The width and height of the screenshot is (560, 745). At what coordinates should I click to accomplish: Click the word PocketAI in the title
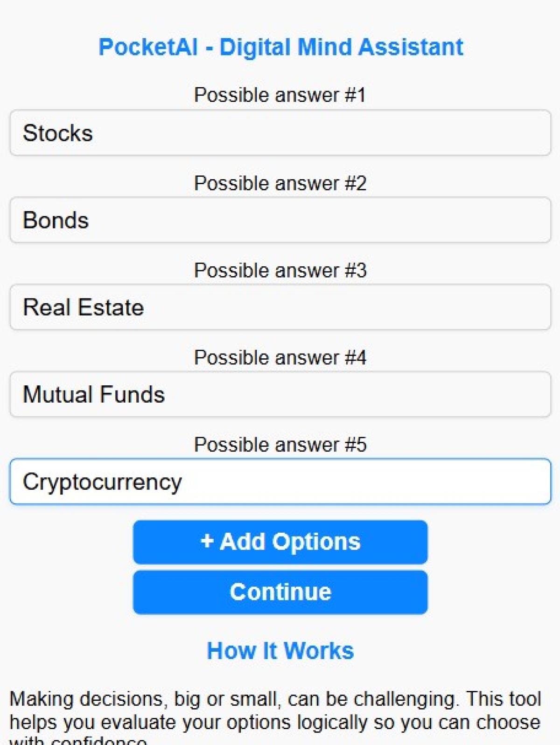(148, 47)
